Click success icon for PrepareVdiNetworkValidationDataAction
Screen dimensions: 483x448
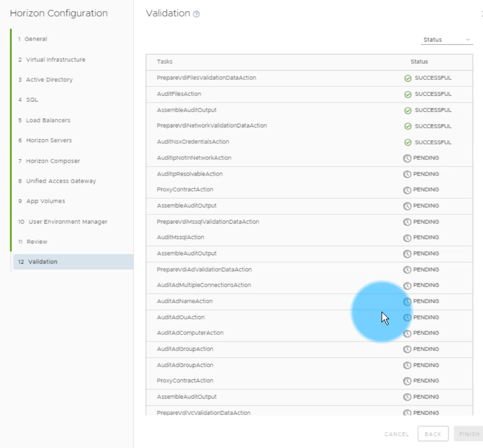pos(407,126)
